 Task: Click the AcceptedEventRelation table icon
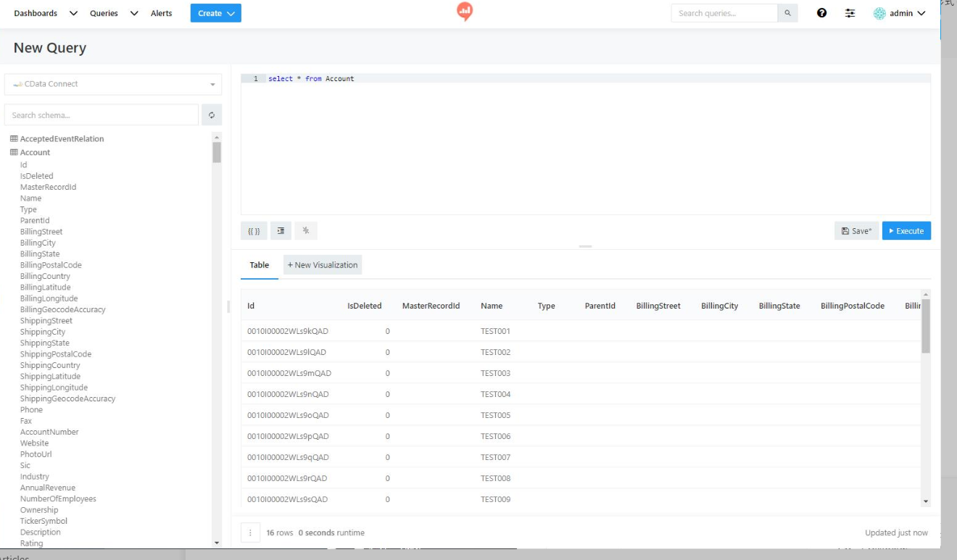click(x=14, y=138)
